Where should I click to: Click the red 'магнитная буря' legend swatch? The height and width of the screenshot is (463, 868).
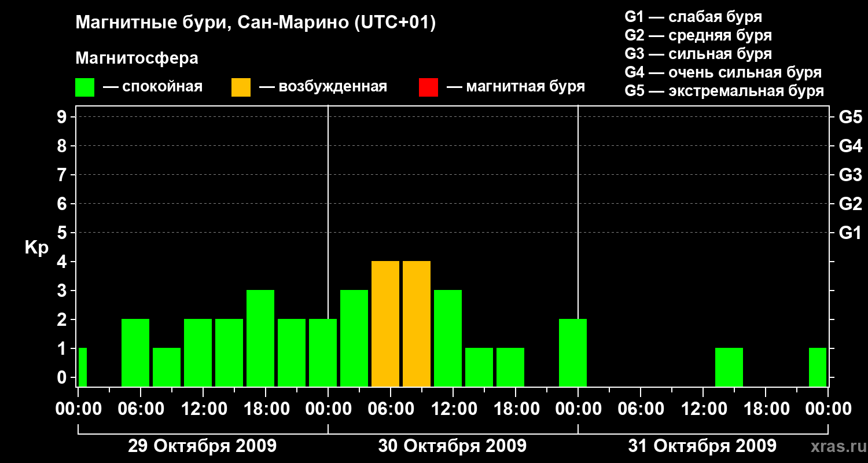(428, 87)
